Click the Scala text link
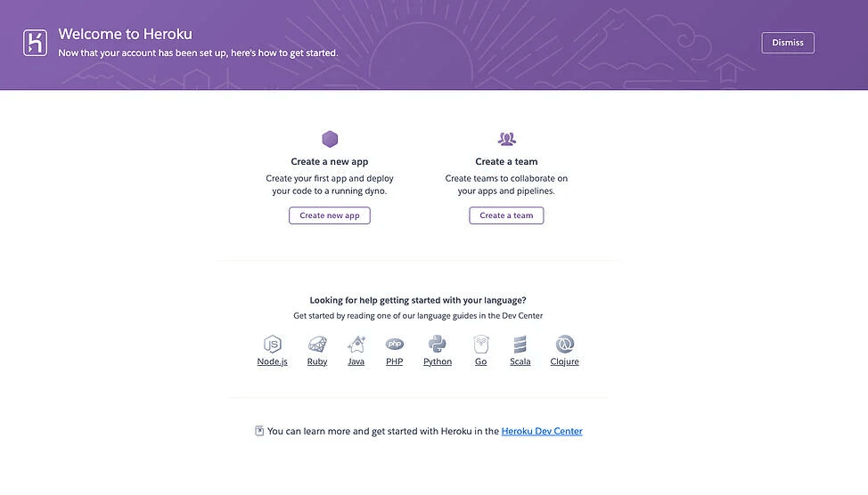Viewport: 868px width, 495px height. 520,362
